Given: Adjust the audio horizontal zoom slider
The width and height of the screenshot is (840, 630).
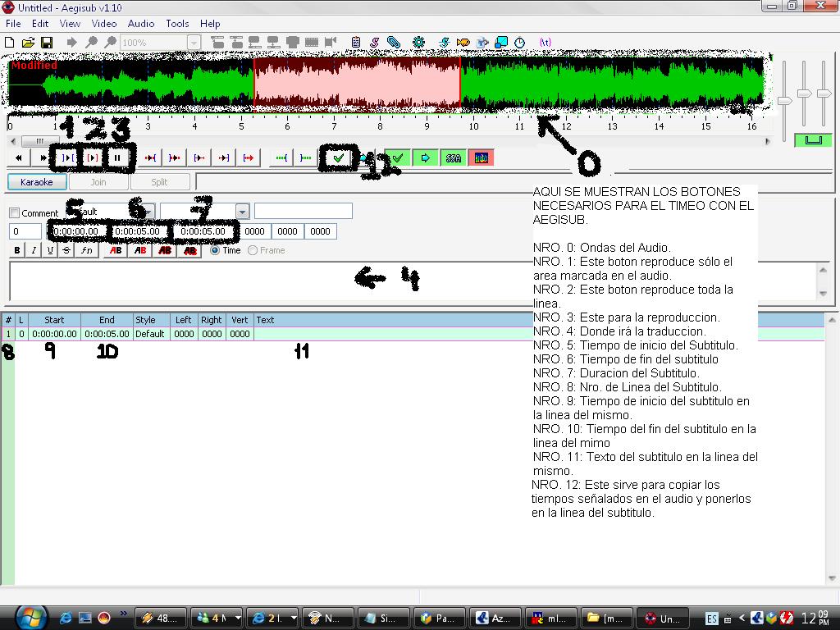Looking at the screenshot, I should 785,100.
